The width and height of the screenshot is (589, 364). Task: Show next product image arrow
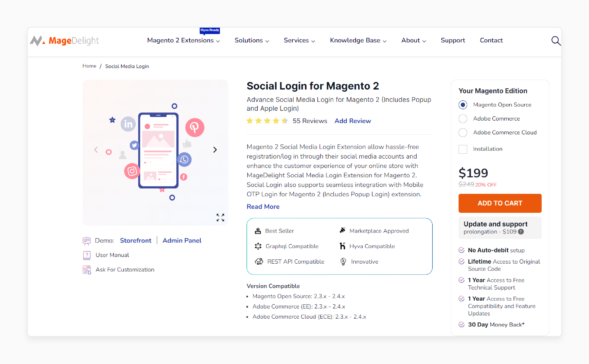215,150
